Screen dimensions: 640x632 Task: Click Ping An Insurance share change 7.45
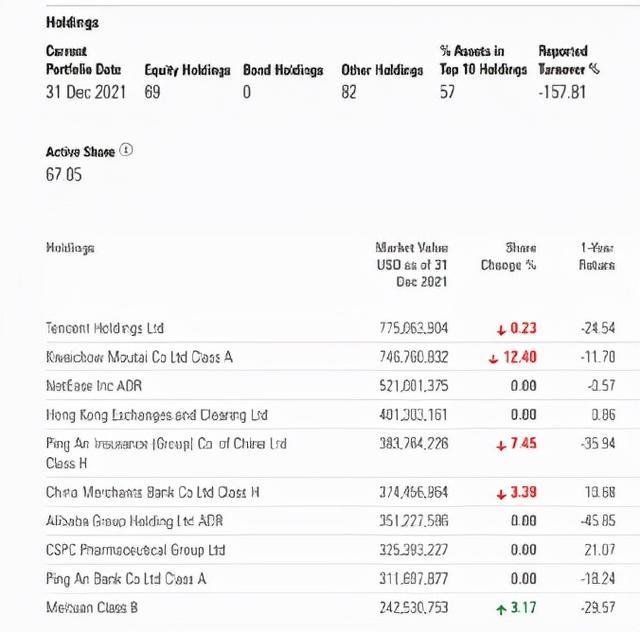523,444
